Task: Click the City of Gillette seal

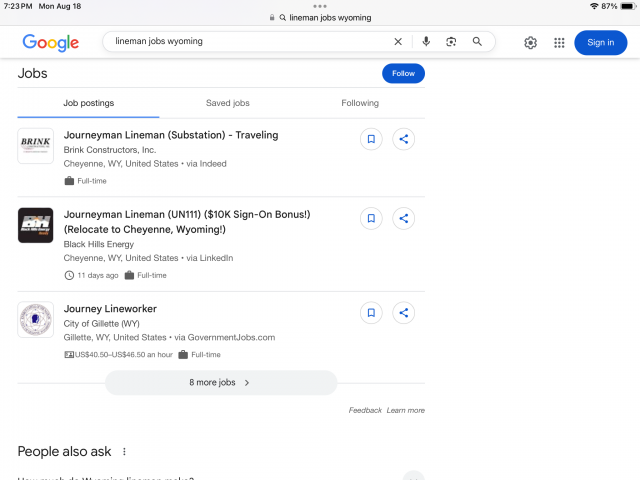Action: click(x=36, y=320)
